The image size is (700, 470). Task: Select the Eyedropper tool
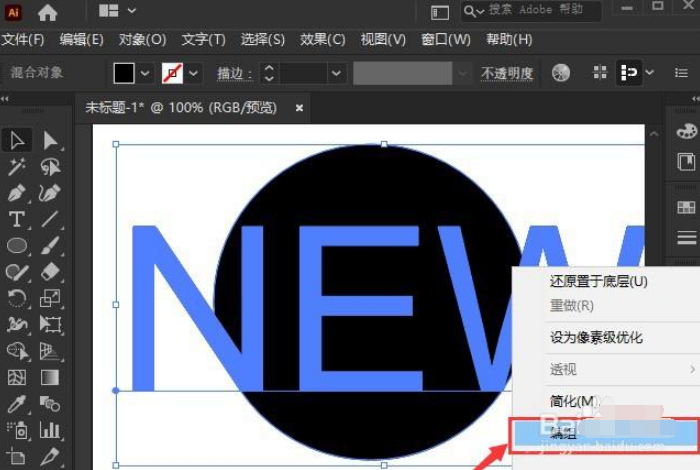(17, 404)
